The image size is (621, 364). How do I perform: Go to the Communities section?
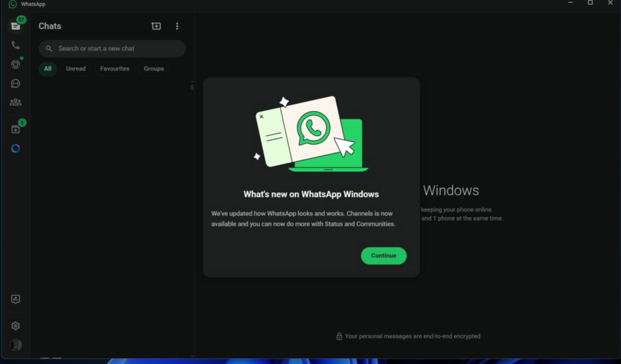[16, 102]
